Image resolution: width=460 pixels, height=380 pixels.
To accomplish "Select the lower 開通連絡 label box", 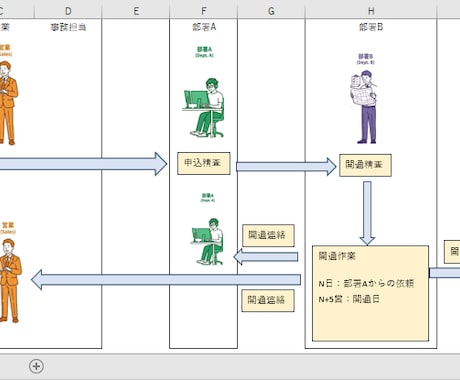I will click(268, 300).
